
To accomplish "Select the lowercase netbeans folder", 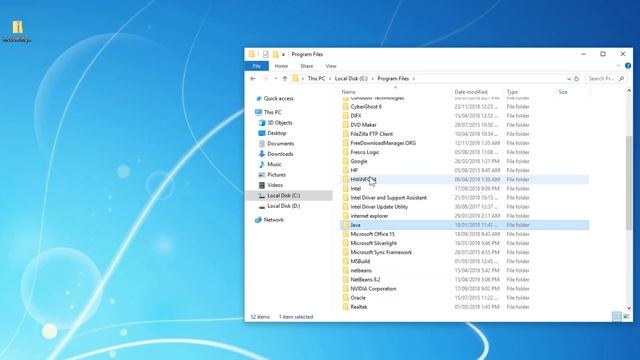I will click(x=464, y=271).
